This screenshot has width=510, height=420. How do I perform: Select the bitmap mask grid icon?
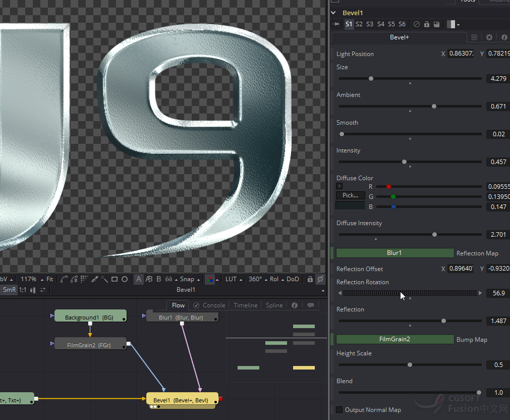[x=84, y=279]
